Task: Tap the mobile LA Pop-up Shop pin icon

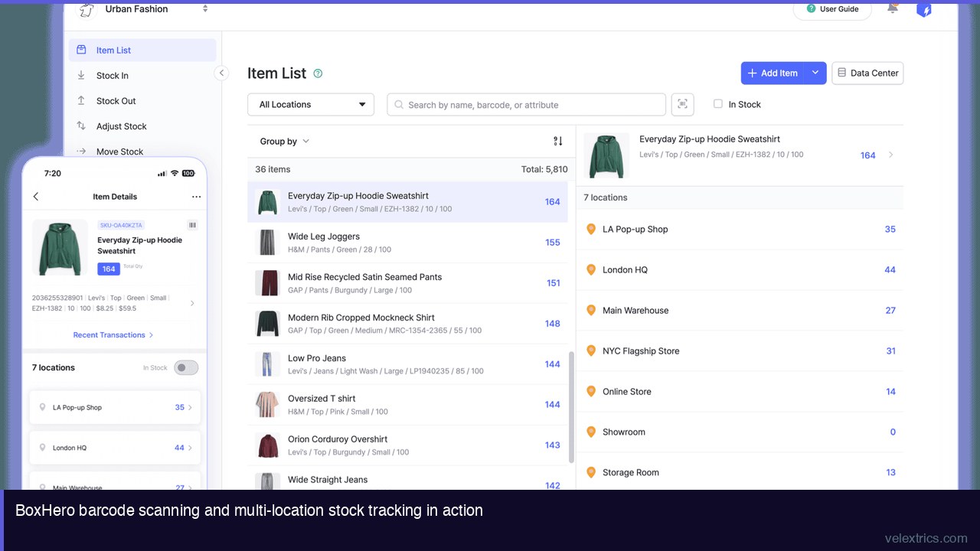Action: tap(43, 407)
